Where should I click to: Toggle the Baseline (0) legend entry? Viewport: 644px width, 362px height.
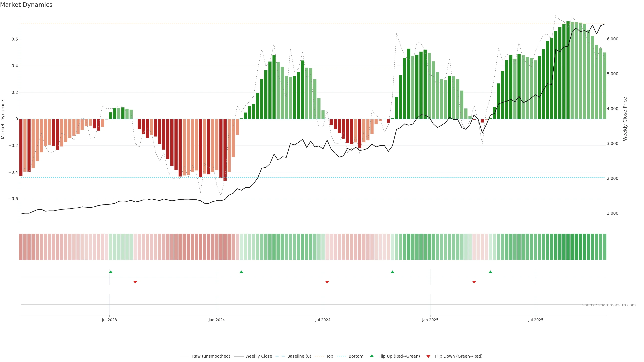(299, 356)
